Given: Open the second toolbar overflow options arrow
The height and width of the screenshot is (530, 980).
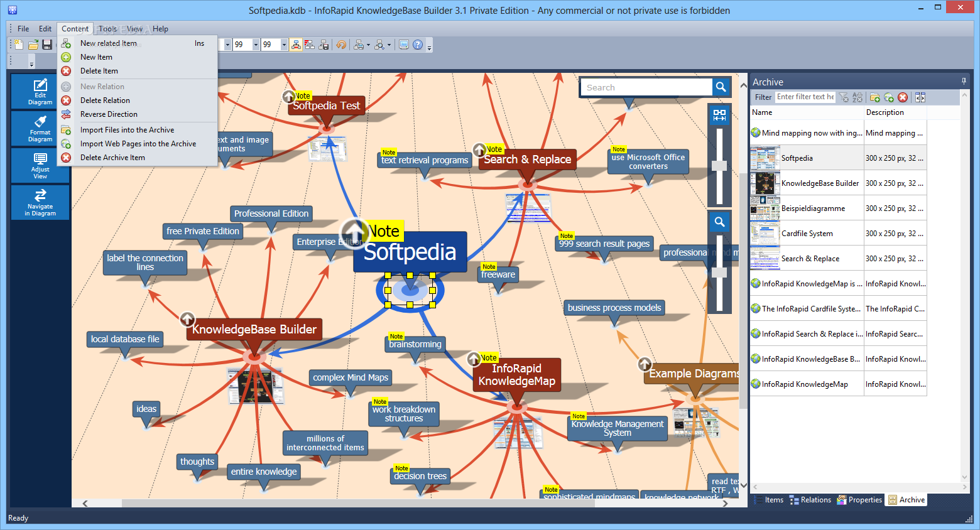Looking at the screenshot, I should point(31,62).
